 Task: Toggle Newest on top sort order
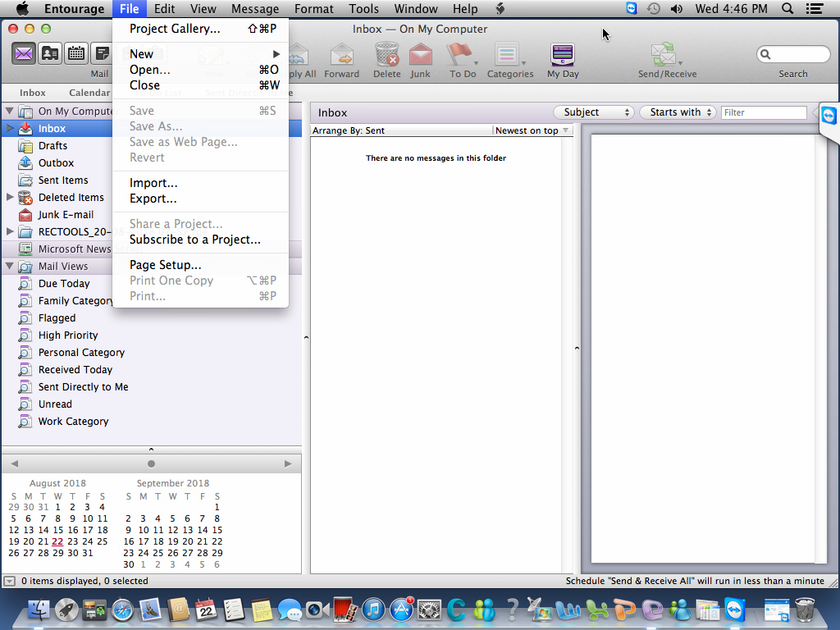tap(532, 130)
